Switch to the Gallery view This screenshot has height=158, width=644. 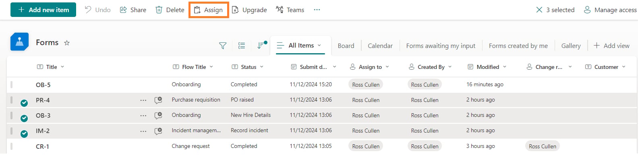pos(571,46)
